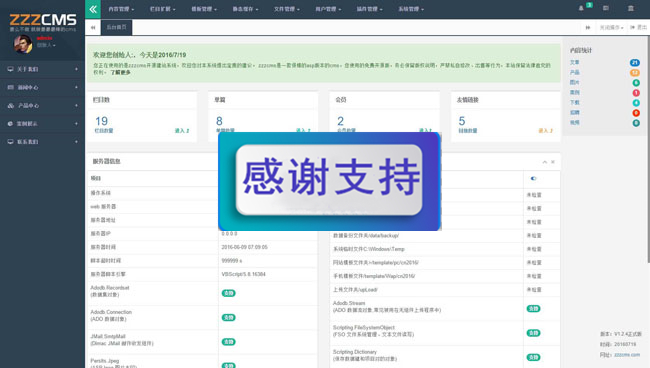This screenshot has height=368, width=650.
Task: Open the fourth top menu, left of 文件管理
Action: pos(245,9)
